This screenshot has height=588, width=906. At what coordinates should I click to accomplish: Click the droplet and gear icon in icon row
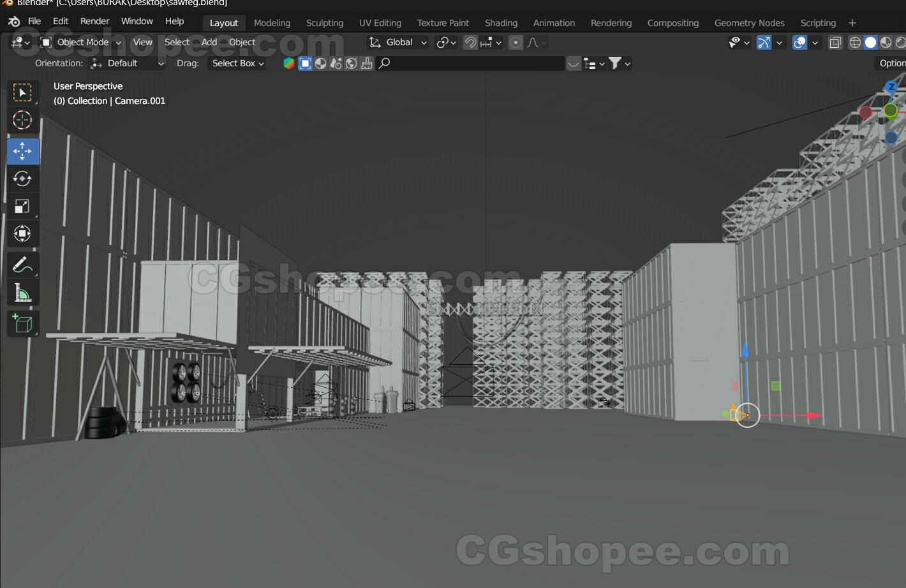[x=336, y=63]
